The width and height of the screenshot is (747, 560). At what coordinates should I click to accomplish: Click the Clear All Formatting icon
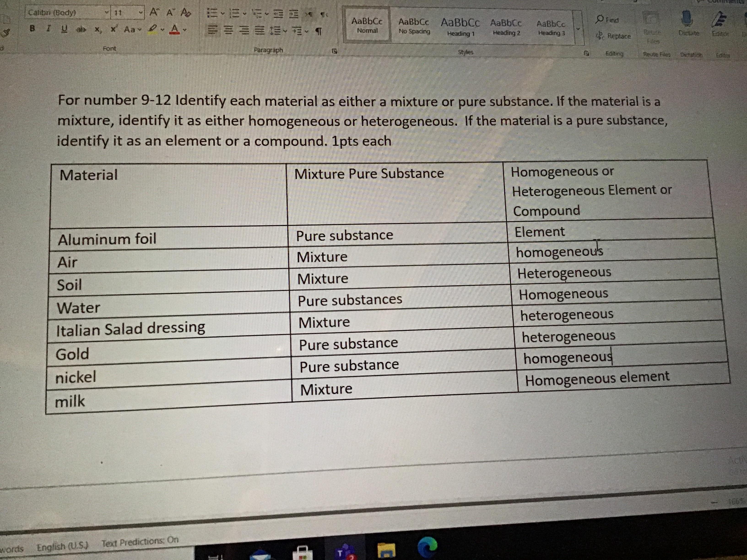click(186, 13)
